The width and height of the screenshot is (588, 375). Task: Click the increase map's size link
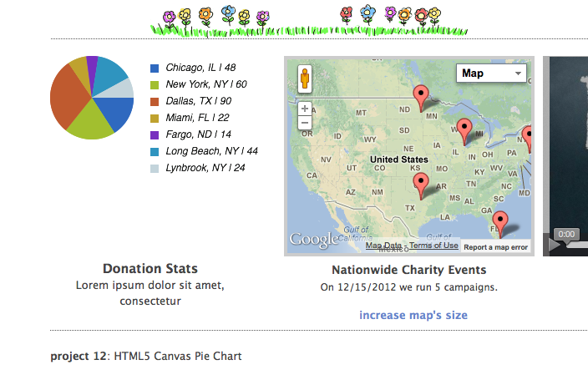tap(413, 315)
